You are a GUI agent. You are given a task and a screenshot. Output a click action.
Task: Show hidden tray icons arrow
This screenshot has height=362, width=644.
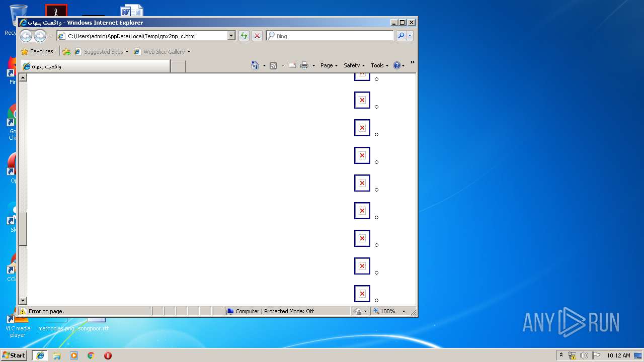pos(561,355)
